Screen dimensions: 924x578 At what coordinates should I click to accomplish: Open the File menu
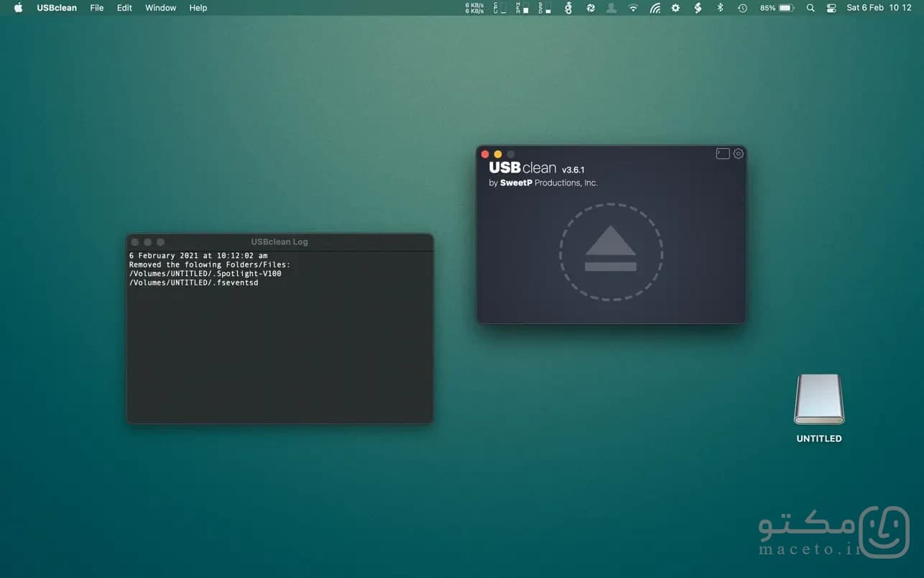[97, 8]
